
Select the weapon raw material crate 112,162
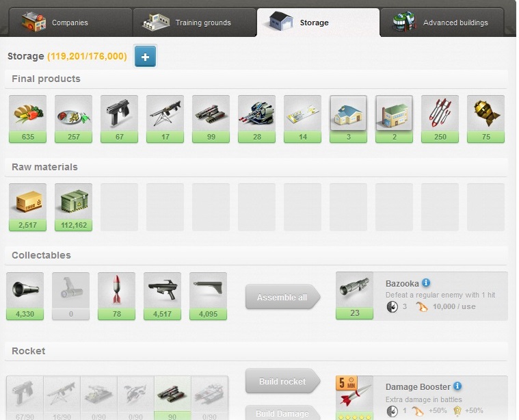tap(73, 207)
